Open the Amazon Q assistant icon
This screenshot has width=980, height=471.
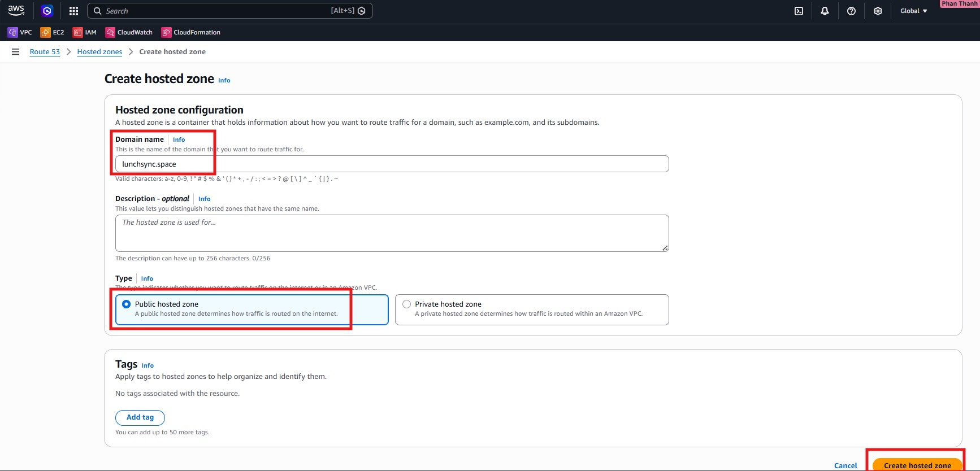tap(47, 11)
